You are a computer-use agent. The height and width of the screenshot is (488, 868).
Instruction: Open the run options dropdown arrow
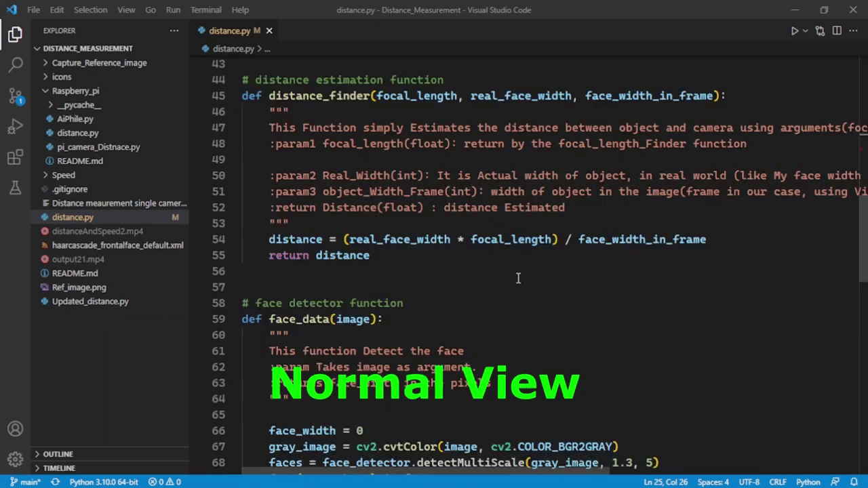click(x=804, y=30)
